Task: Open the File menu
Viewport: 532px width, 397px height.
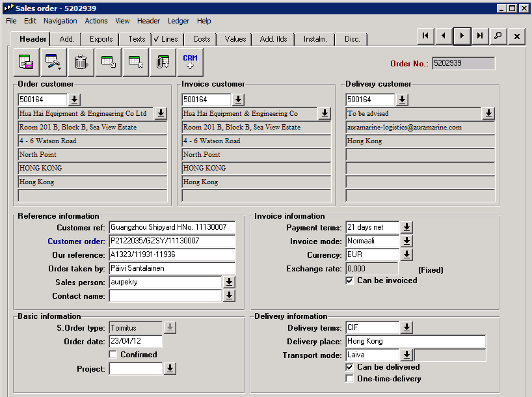Action: click(x=11, y=21)
